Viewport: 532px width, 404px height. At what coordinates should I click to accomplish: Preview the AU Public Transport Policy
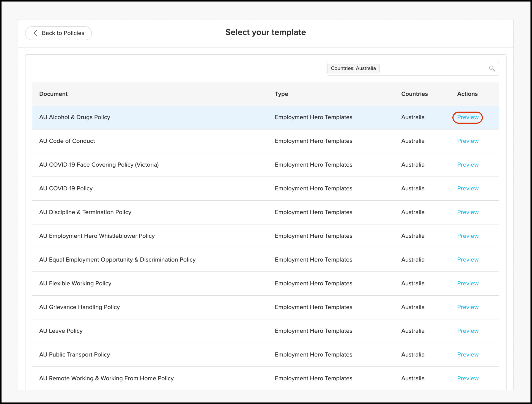tap(467, 355)
